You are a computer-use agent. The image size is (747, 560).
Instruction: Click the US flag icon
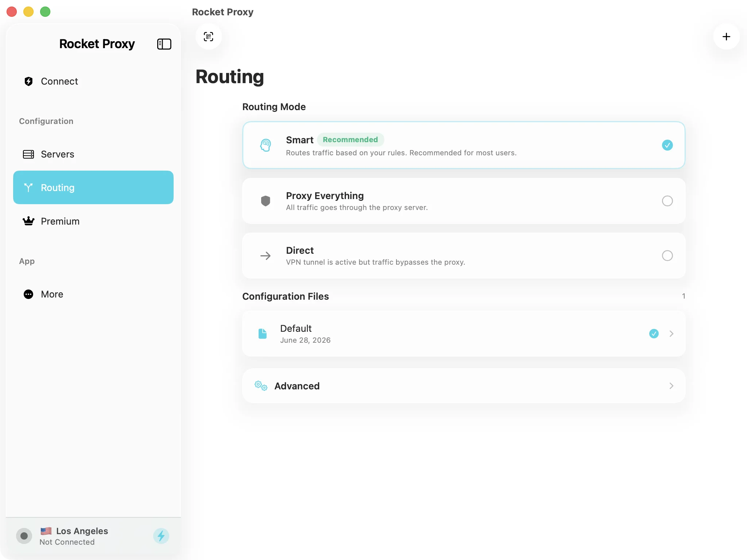tap(46, 531)
